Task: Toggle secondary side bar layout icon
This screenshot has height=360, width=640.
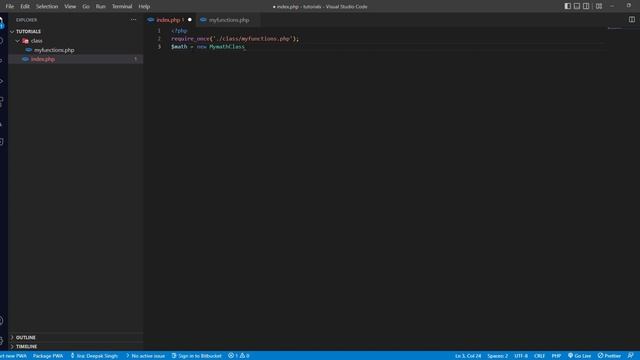Action: 586,6
